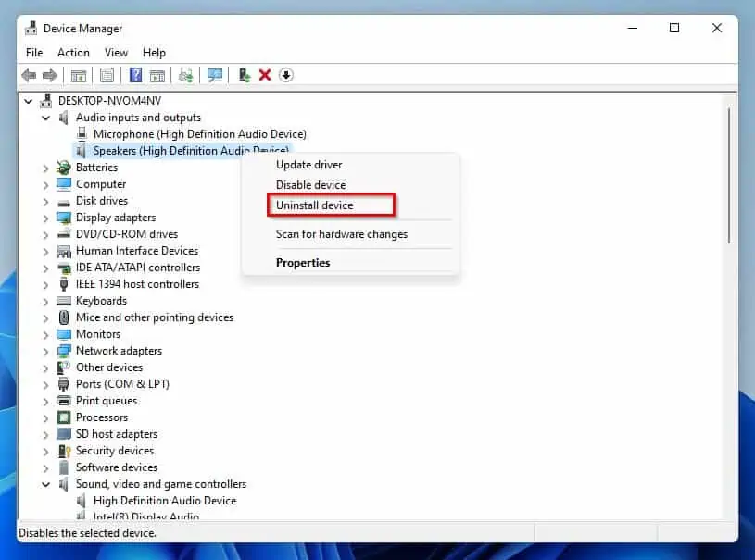This screenshot has height=560, width=755.
Task: Select High Definition Audio Device under Sound controllers
Action: [x=165, y=501]
